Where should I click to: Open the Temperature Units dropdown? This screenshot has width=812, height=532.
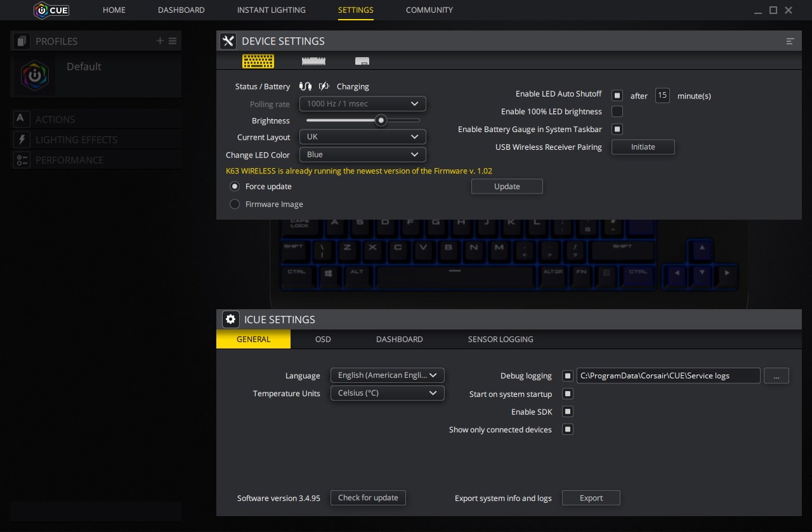point(387,393)
